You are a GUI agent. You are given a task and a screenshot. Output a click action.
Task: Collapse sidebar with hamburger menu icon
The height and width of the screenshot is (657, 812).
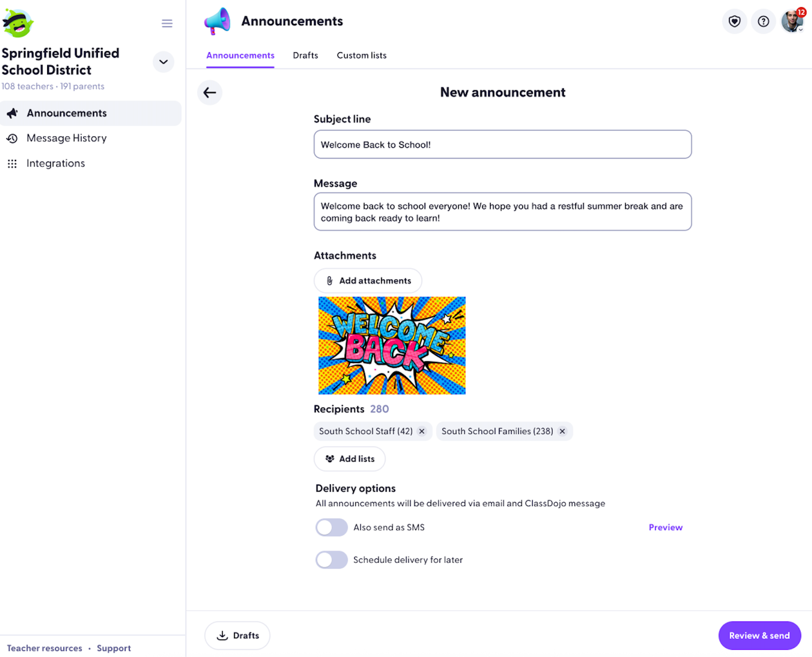167,23
